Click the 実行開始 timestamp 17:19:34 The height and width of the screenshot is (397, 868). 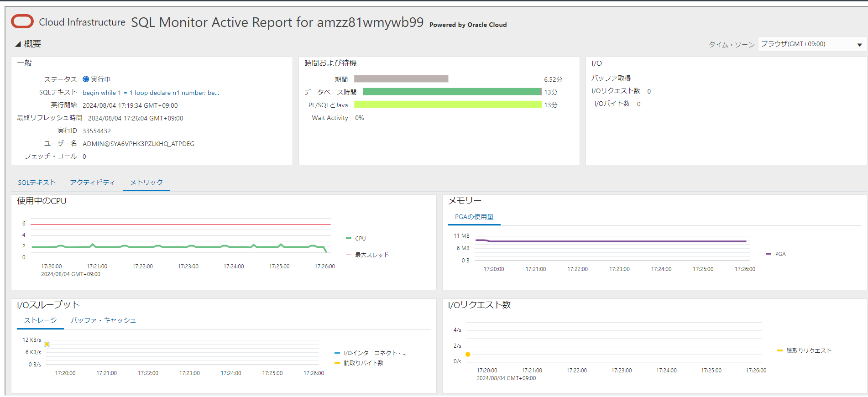tap(130, 105)
